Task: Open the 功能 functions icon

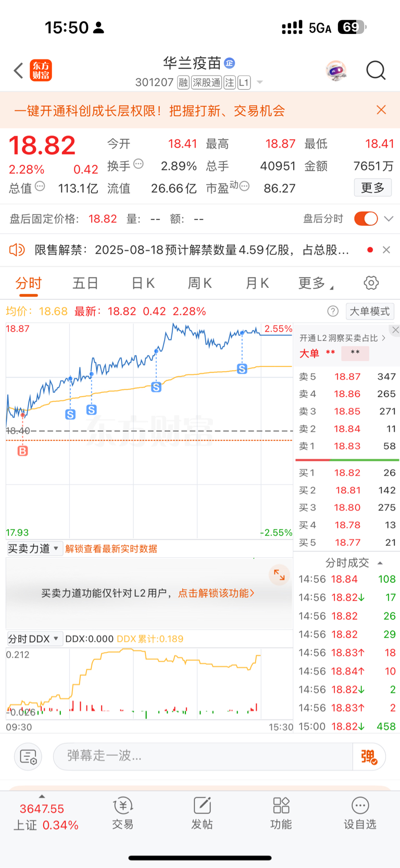Action: tap(281, 813)
